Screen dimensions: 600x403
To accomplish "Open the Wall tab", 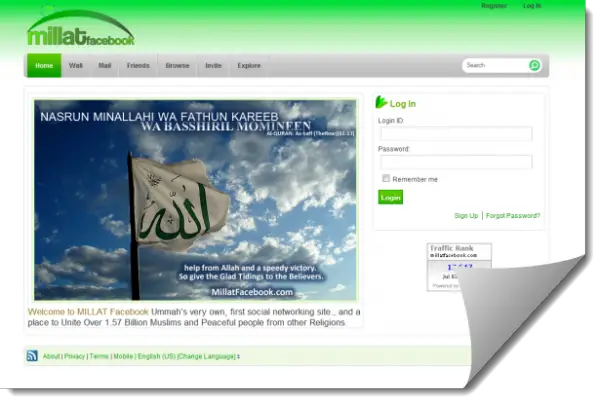I will click(x=75, y=65).
